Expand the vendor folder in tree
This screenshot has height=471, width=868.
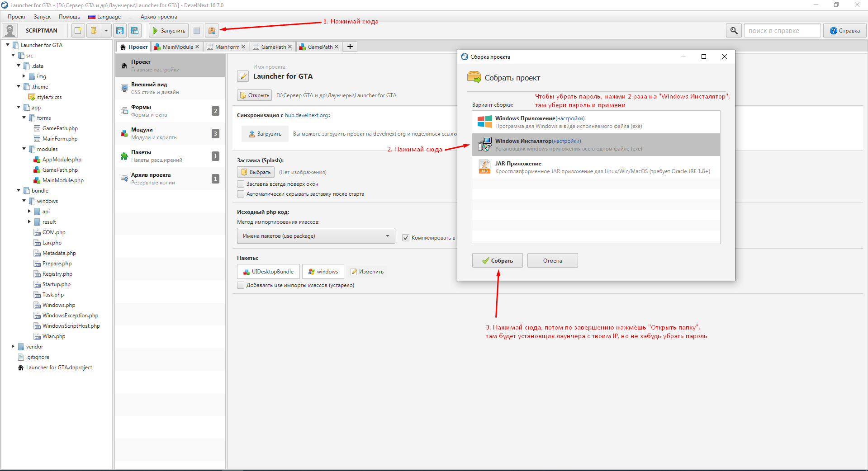tap(13, 346)
